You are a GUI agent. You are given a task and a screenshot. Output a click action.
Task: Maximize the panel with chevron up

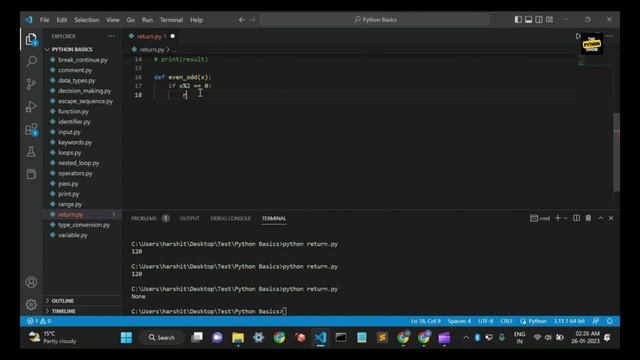600,218
